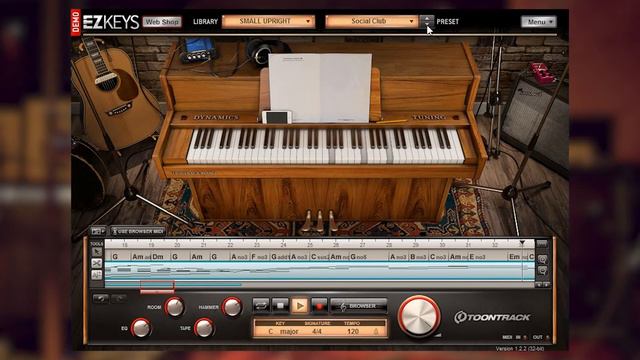The image size is (640, 360).
Task: Click the undo arrow button
Action: [100, 299]
